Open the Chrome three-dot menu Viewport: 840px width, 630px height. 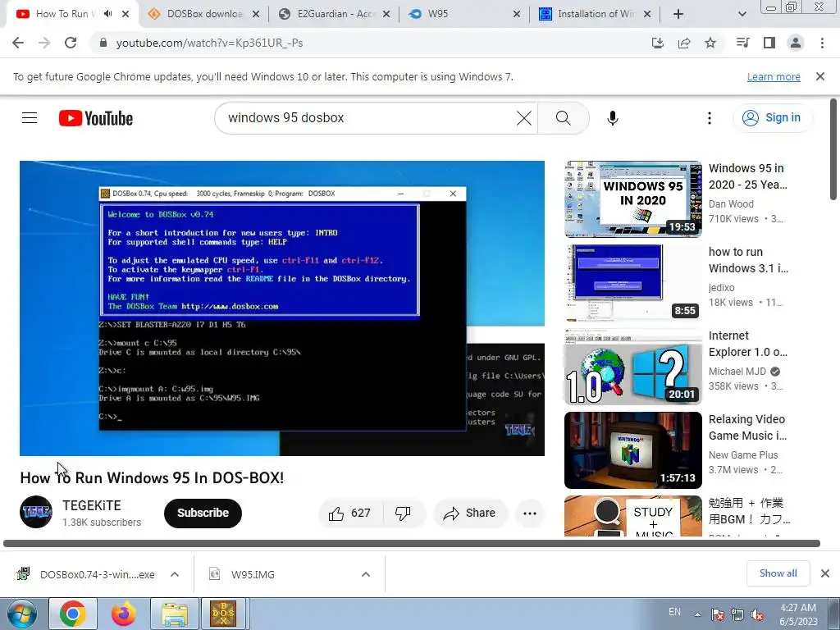(822, 43)
